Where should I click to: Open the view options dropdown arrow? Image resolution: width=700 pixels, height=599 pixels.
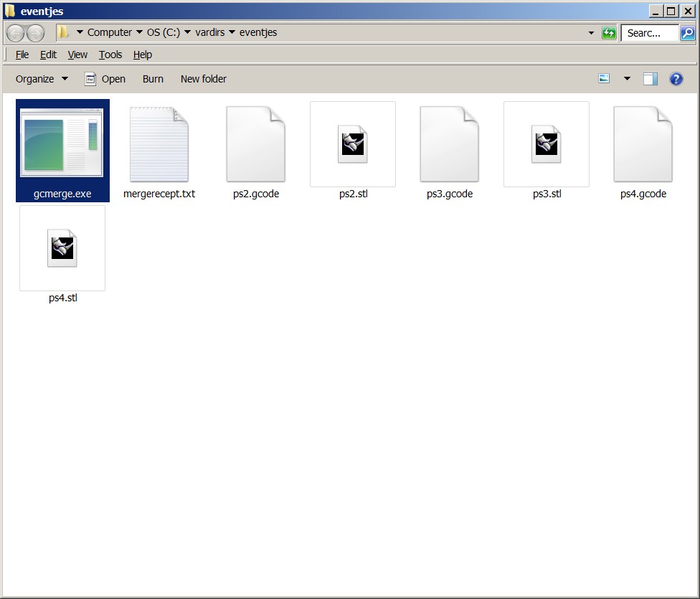point(627,79)
